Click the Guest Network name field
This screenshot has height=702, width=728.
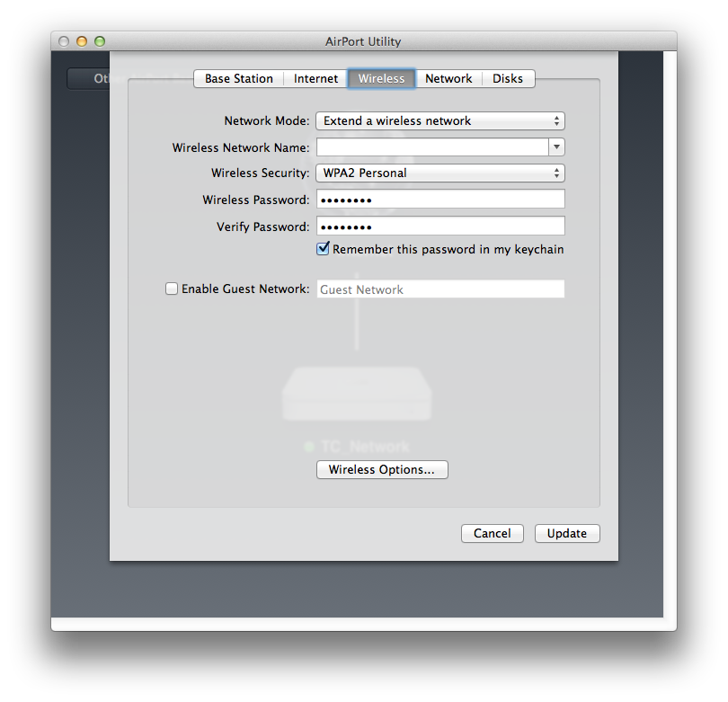(x=440, y=289)
